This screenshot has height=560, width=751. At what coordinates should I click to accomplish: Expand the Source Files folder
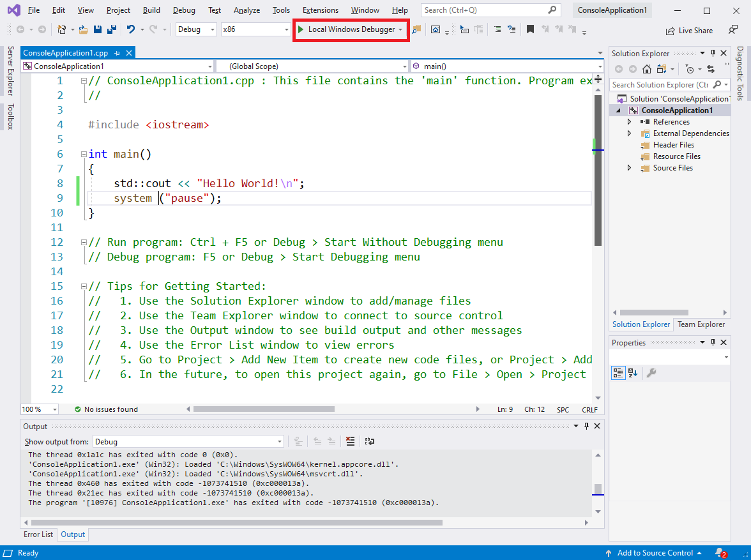point(630,168)
